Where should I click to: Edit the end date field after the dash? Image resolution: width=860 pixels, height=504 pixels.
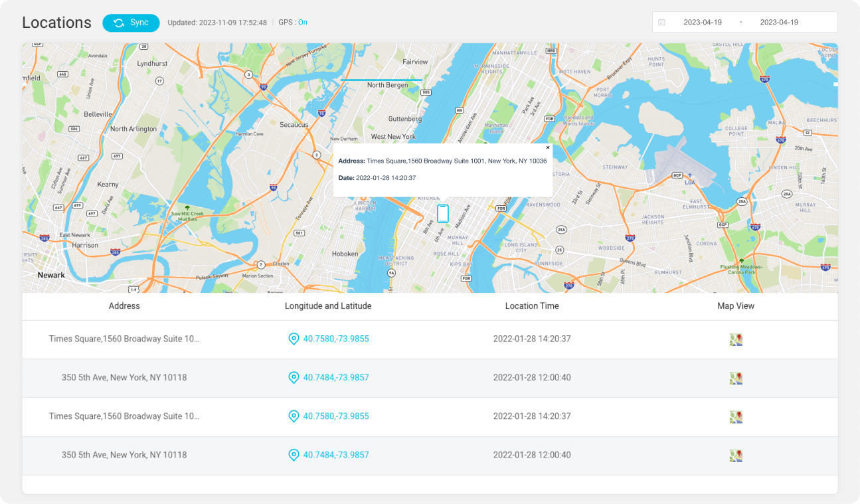(779, 22)
